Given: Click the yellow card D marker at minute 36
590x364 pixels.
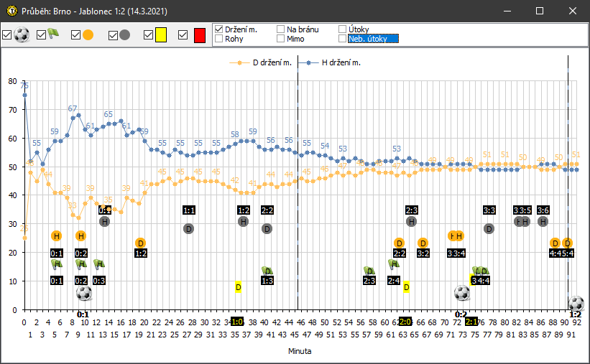Looking at the screenshot, I should pos(238,287).
